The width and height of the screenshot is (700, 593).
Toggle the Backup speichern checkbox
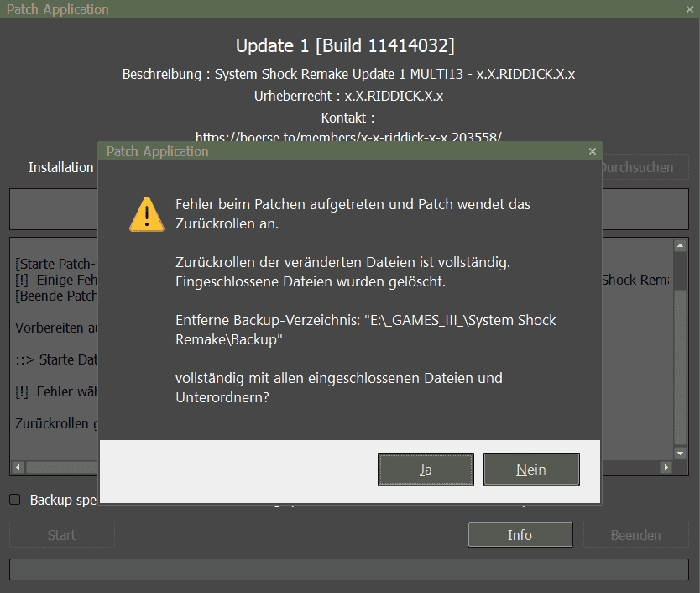point(15,500)
